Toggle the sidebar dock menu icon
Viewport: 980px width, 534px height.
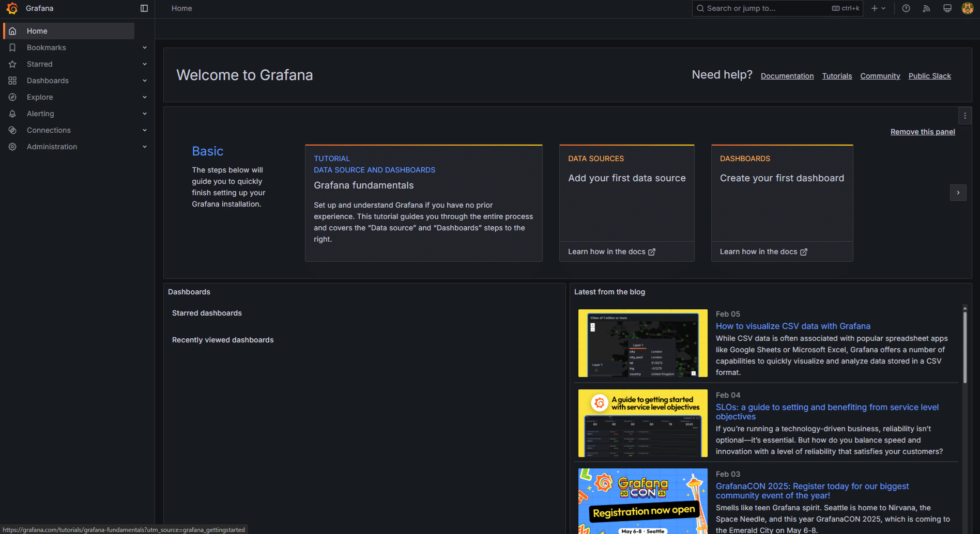click(144, 8)
